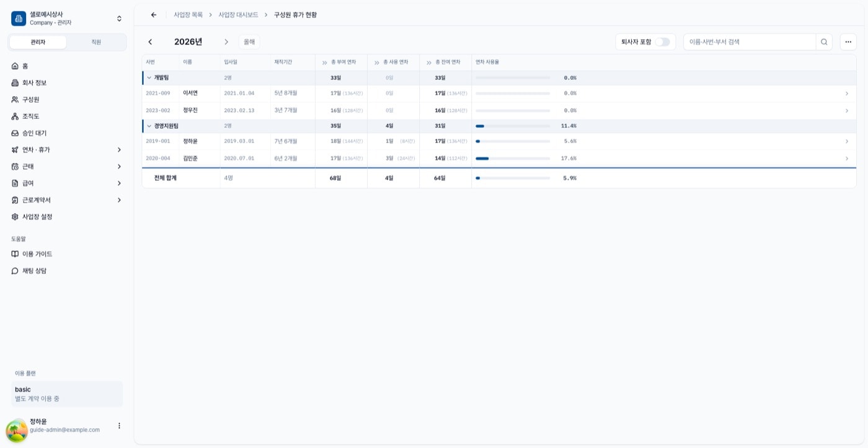
Task: Open 채팅 상담 speech bubble icon
Action: pyautogui.click(x=15, y=270)
